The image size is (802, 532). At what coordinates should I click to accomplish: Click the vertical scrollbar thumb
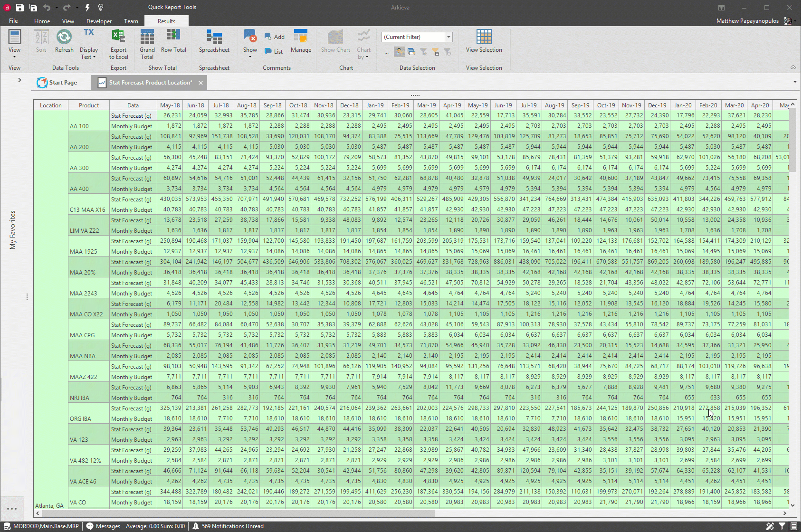point(792,140)
